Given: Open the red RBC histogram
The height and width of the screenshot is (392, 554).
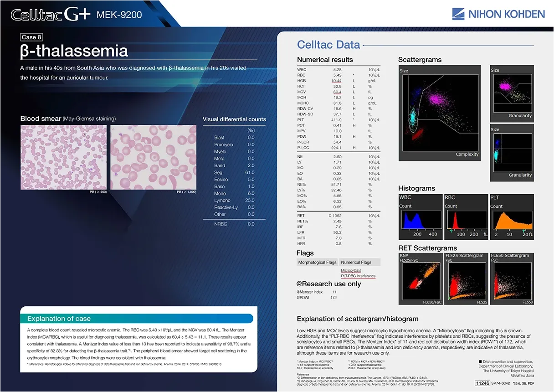Looking at the screenshot, I should coord(466,217).
